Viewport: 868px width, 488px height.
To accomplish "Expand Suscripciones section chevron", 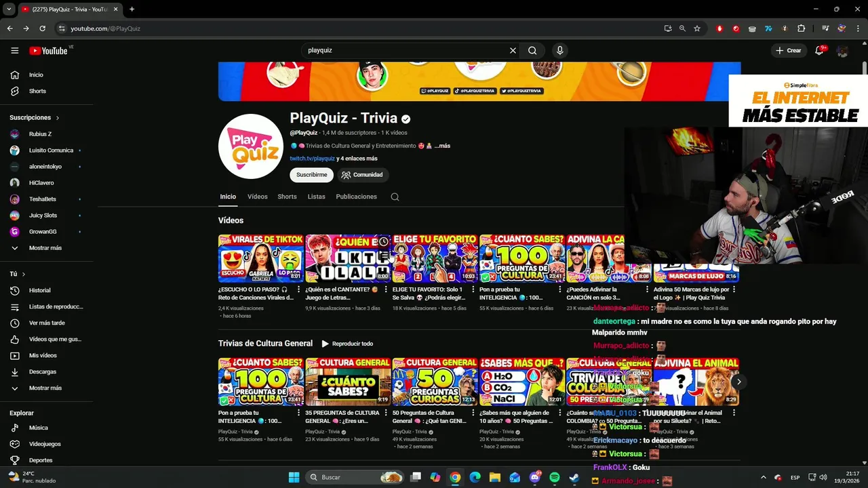I will [x=58, y=118].
